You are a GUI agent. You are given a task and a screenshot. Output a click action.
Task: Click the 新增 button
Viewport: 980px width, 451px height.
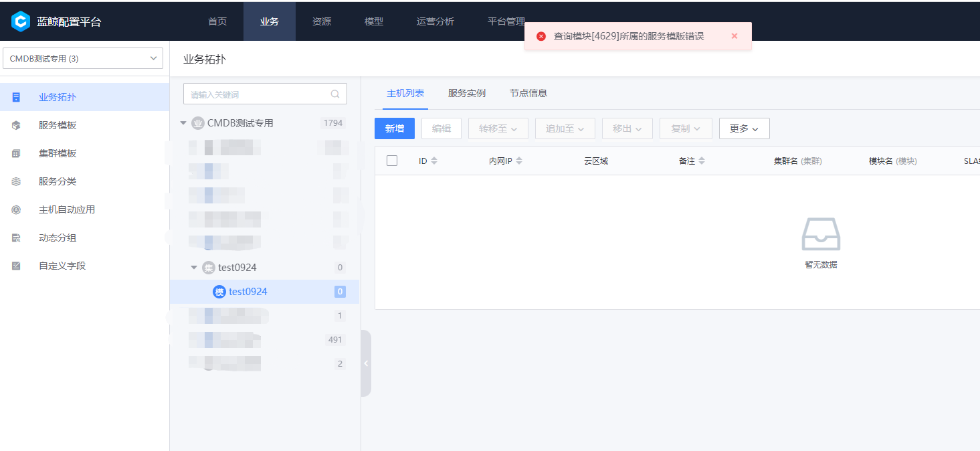coord(395,128)
